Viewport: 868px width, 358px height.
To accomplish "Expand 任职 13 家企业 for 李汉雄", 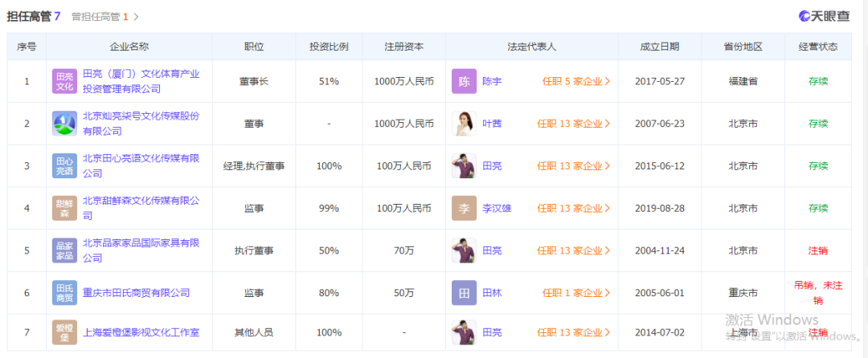I will coord(574,208).
